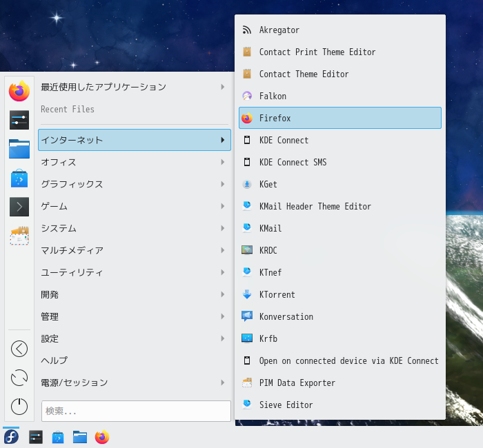Click the Falkon browser icon
483x448 pixels.
coord(247,96)
